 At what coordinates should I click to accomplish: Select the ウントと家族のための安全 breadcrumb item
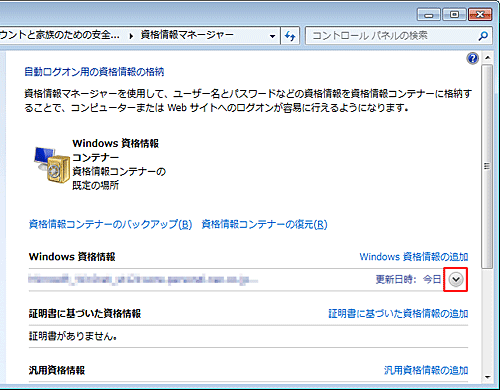pos(59,35)
